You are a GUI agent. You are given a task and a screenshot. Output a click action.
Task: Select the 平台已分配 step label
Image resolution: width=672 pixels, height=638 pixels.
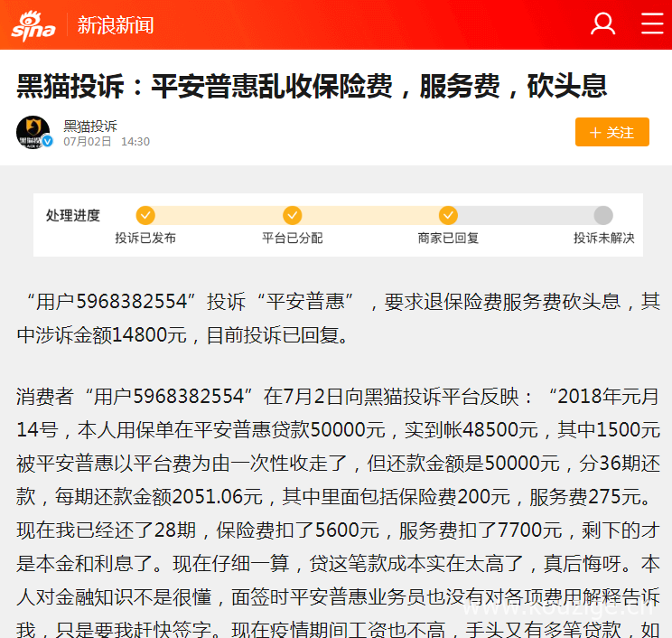(x=292, y=239)
